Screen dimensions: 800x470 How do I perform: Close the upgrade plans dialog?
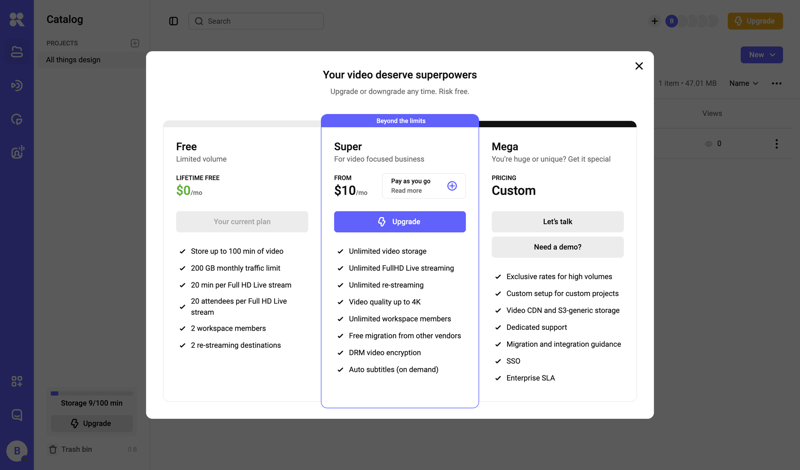click(639, 66)
